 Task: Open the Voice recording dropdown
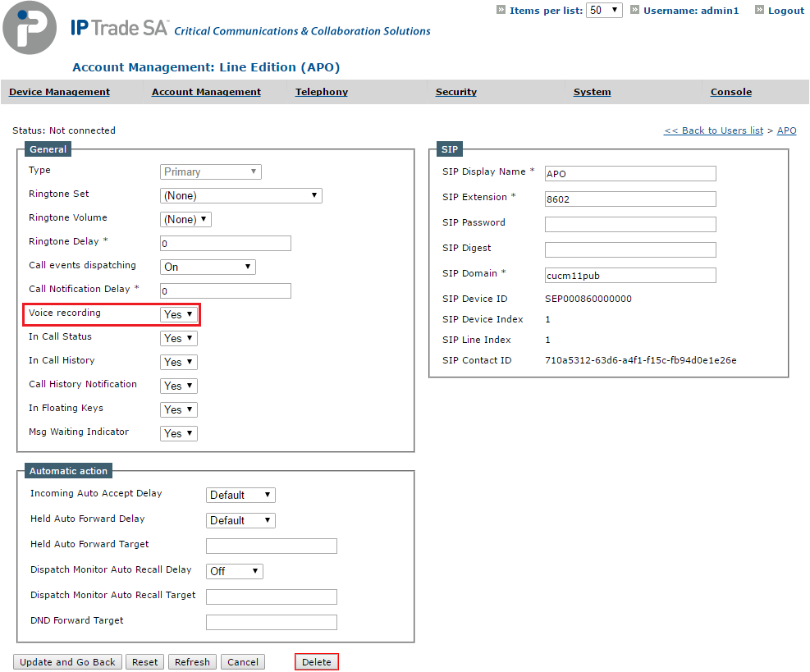(x=179, y=314)
